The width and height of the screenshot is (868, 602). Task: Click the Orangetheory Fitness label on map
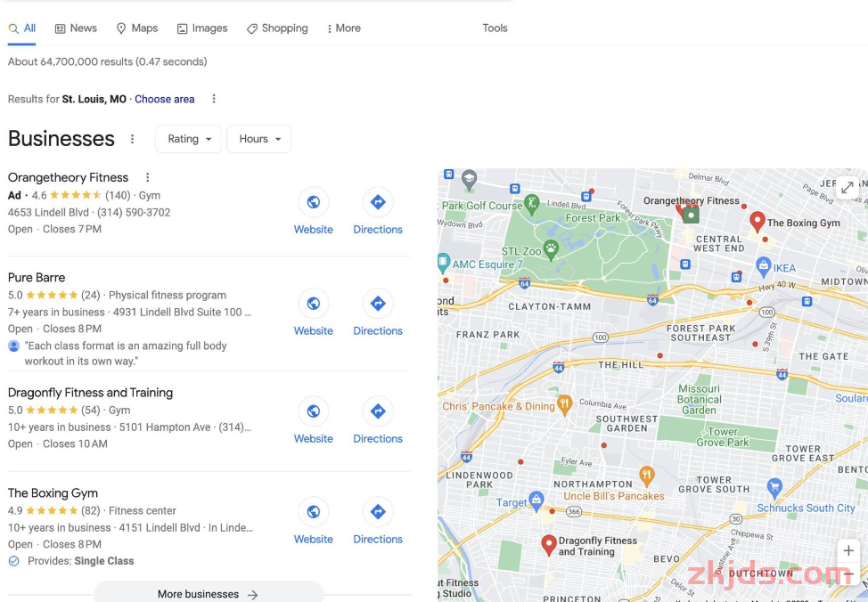point(692,201)
